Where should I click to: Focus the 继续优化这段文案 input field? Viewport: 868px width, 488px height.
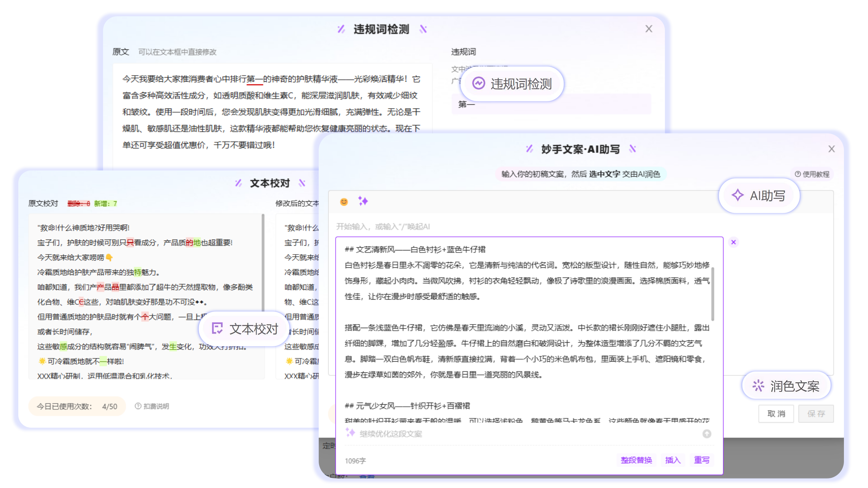coord(529,434)
